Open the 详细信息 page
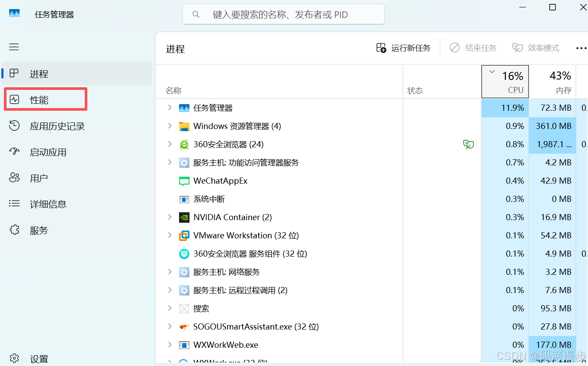This screenshot has width=588, height=366. click(x=77, y=204)
